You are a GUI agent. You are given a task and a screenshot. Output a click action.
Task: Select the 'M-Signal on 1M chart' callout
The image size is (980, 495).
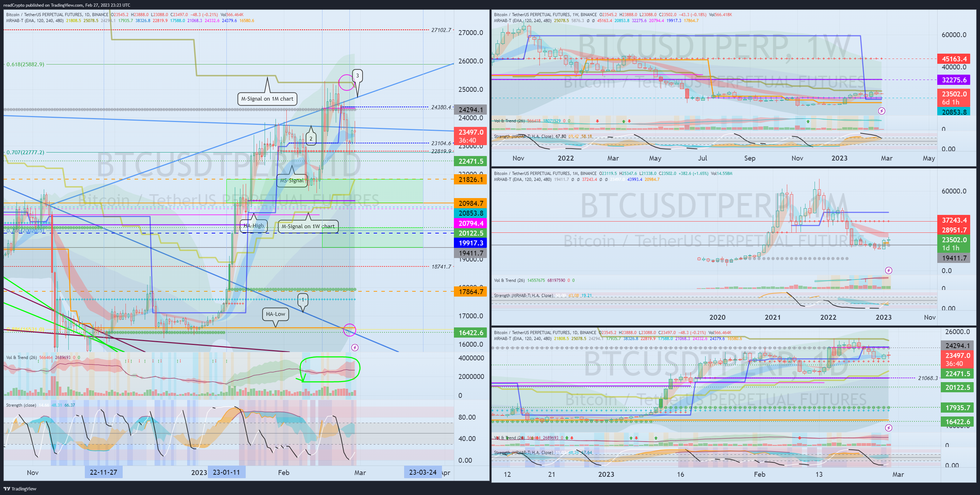[x=267, y=99]
